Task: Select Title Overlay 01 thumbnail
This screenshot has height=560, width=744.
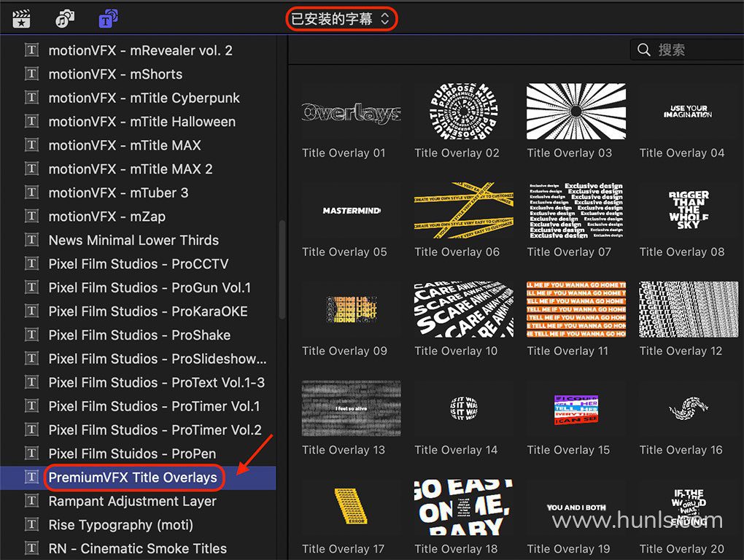Action: tap(351, 112)
